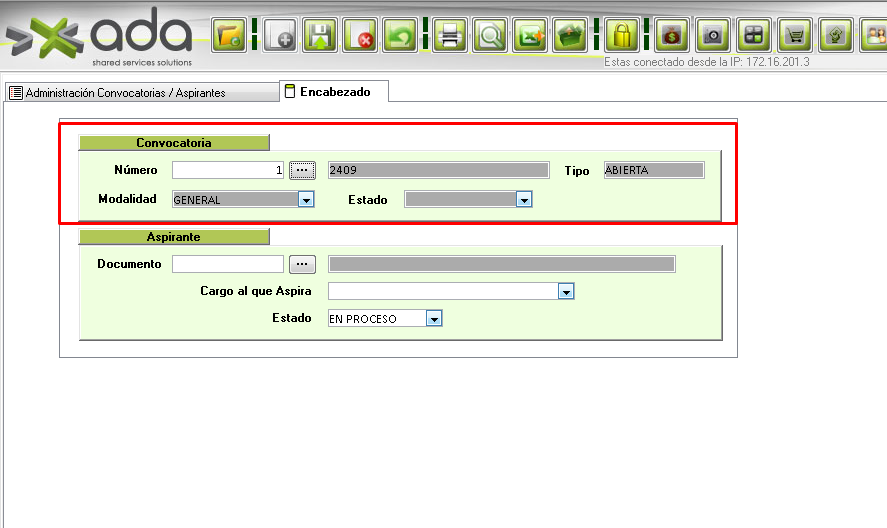This screenshot has width=887, height=528.
Task: Click the Número lookup ellipsis button
Action: tap(302, 170)
